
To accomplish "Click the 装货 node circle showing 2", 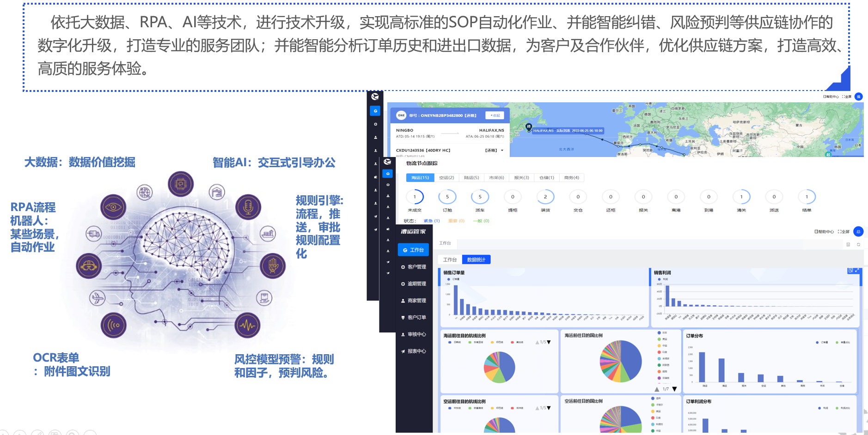I will click(545, 197).
